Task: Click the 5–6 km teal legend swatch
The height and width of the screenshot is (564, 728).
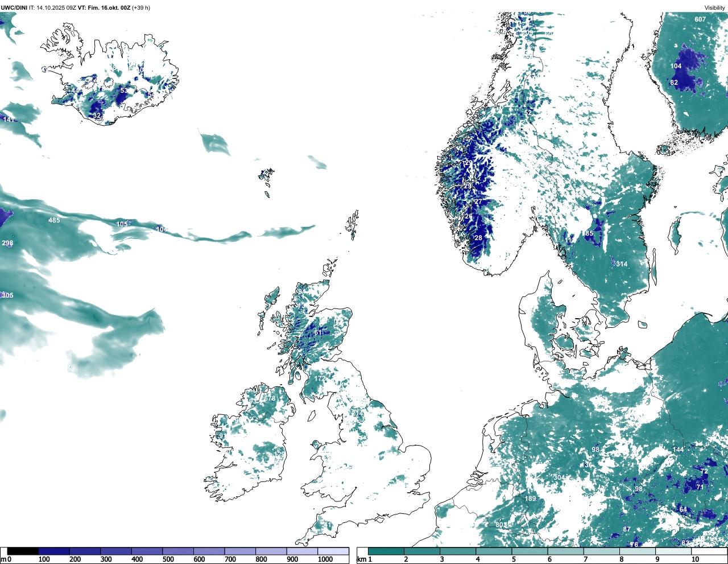Action: coord(530,551)
